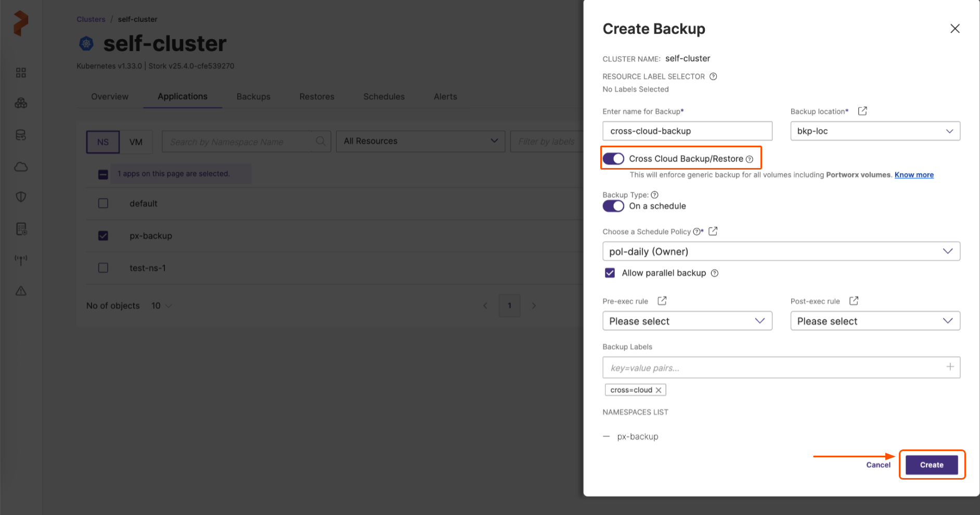The width and height of the screenshot is (980, 515).
Task: Follow the Know more link
Action: point(914,175)
